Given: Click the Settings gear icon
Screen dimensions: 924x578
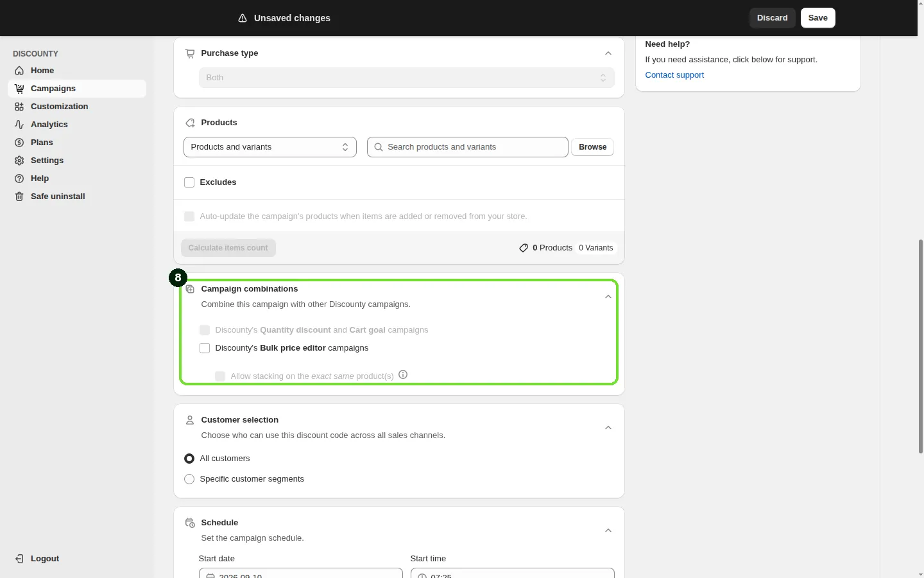Looking at the screenshot, I should click(19, 161).
